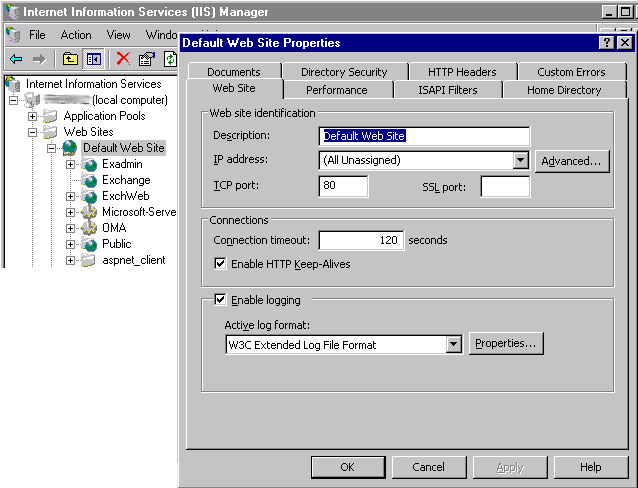Switch to the HTTP Headers tab
The width and height of the screenshot is (638, 488).
462,72
